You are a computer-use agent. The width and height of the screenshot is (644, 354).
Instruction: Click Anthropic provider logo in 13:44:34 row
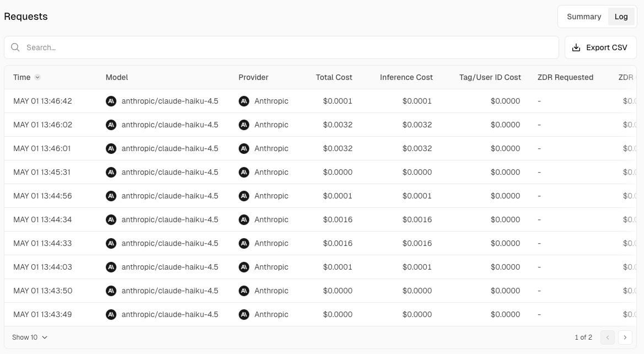[244, 219]
